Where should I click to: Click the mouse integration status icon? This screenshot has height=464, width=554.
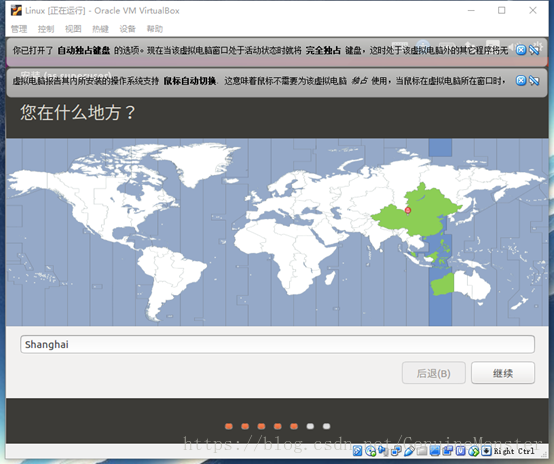(474, 451)
